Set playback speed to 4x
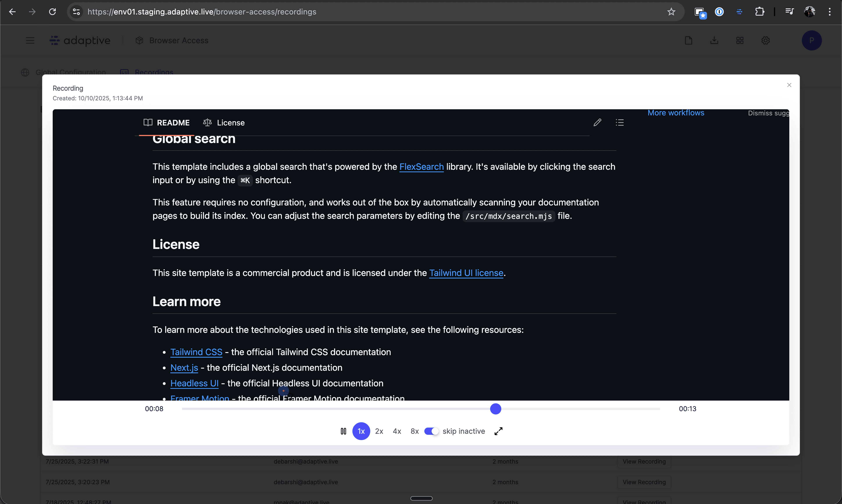This screenshot has height=504, width=842. [x=397, y=431]
